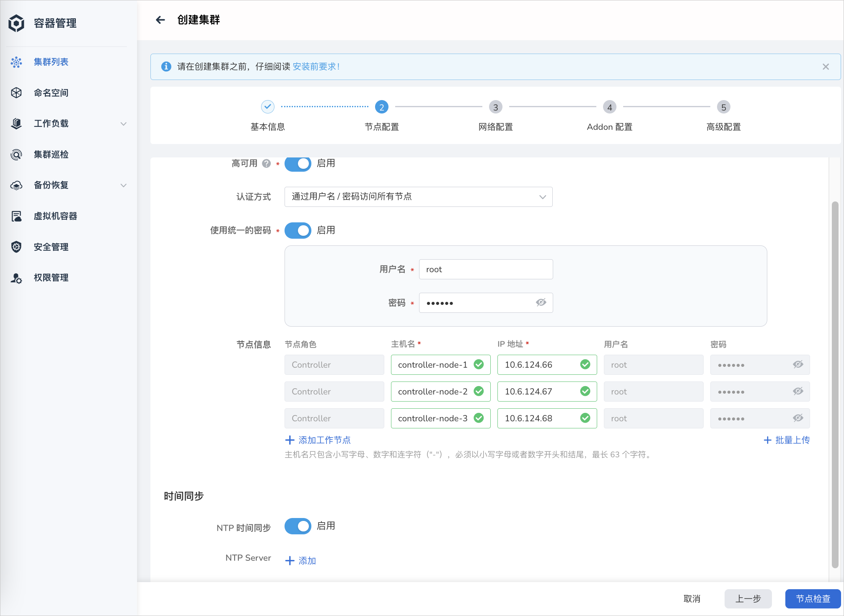Click the 虚拟机容器 sidebar icon

pyautogui.click(x=16, y=216)
